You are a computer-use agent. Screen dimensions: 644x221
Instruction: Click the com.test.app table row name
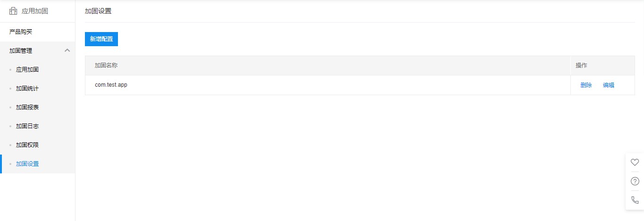(111, 85)
